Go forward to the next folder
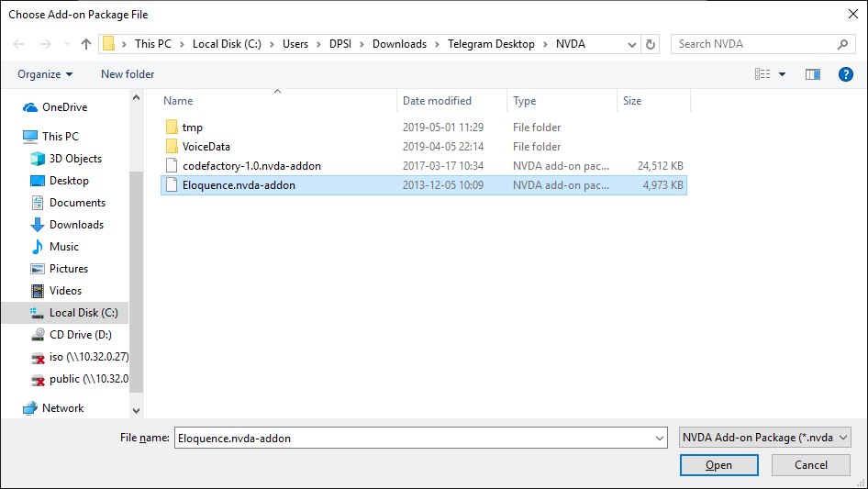 45,44
